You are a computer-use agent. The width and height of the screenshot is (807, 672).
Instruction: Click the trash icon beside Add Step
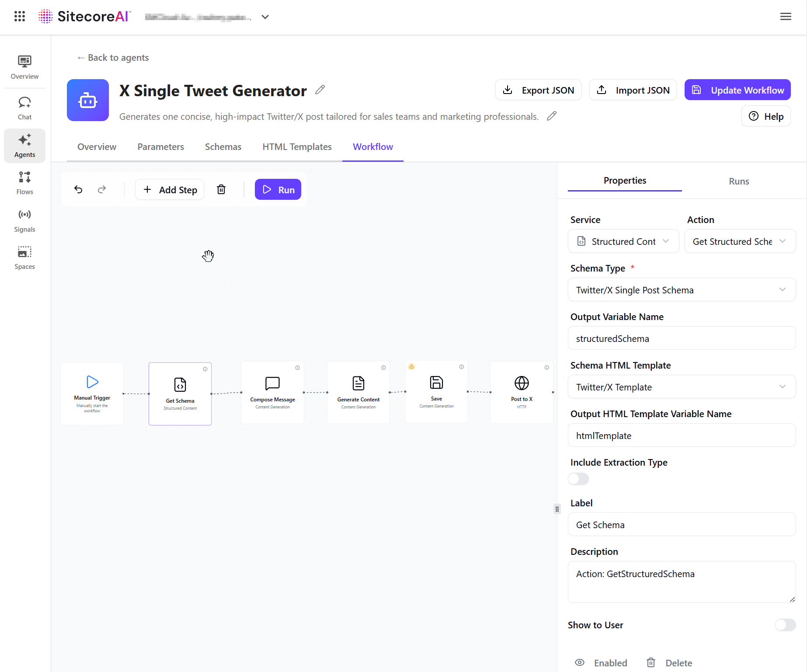pos(221,189)
